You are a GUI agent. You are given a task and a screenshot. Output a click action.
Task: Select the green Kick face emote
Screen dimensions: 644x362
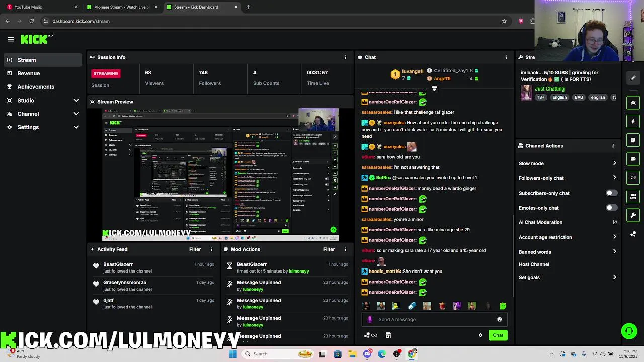pos(502,306)
